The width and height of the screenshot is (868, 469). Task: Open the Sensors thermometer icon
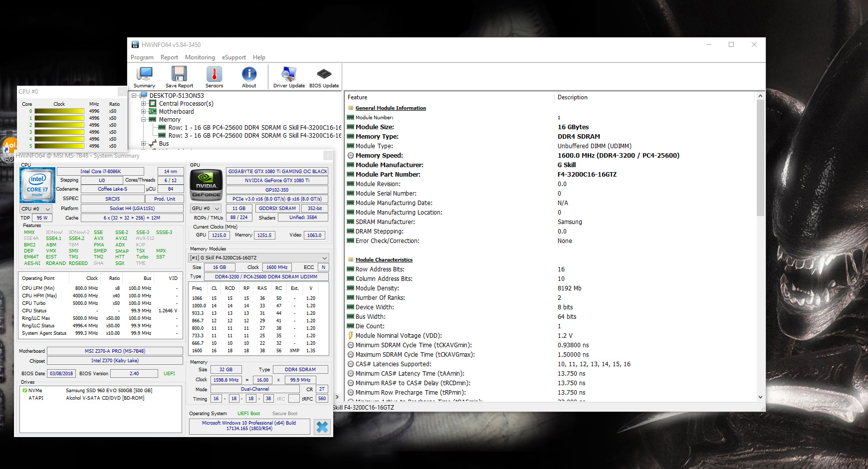point(214,74)
